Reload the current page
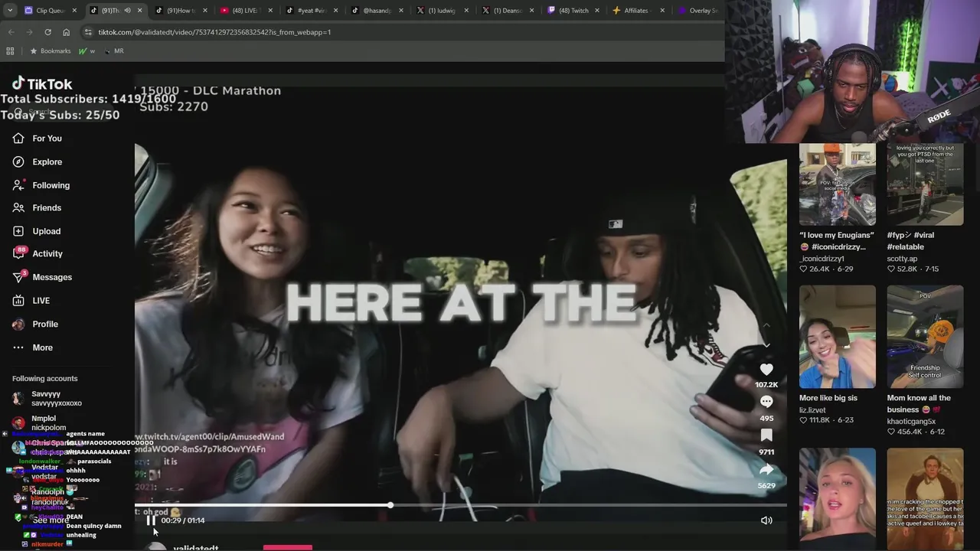Screen dimensions: 980x551 point(47,32)
